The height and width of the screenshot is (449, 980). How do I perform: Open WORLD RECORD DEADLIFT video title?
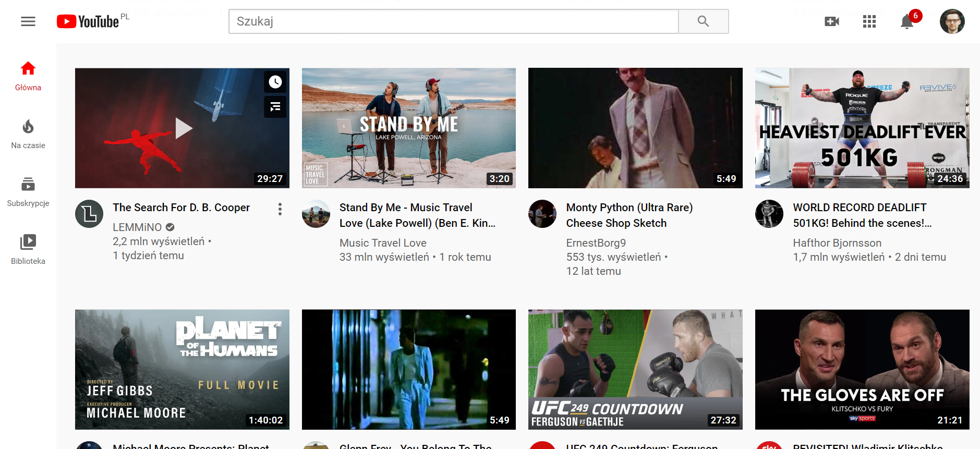[862, 215]
